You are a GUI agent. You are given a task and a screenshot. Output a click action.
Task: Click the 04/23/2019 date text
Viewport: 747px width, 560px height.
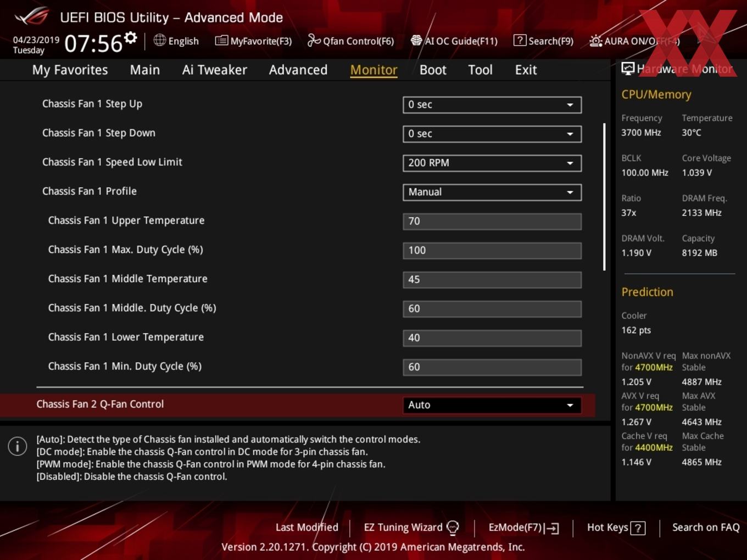click(36, 40)
